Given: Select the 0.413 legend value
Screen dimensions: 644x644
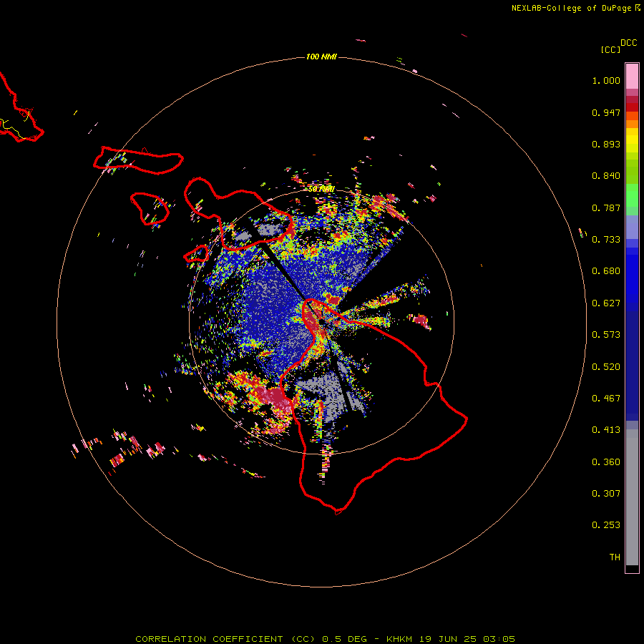Looking at the screenshot, I should (x=606, y=430).
